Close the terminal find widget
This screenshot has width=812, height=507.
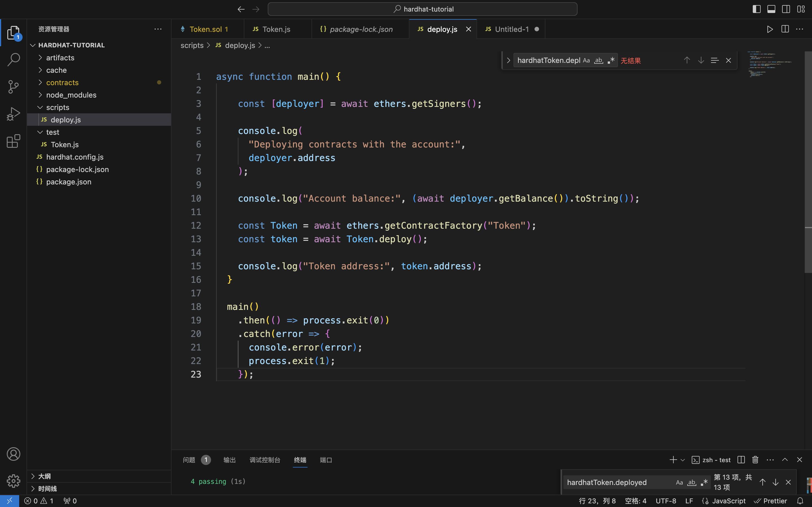788,482
